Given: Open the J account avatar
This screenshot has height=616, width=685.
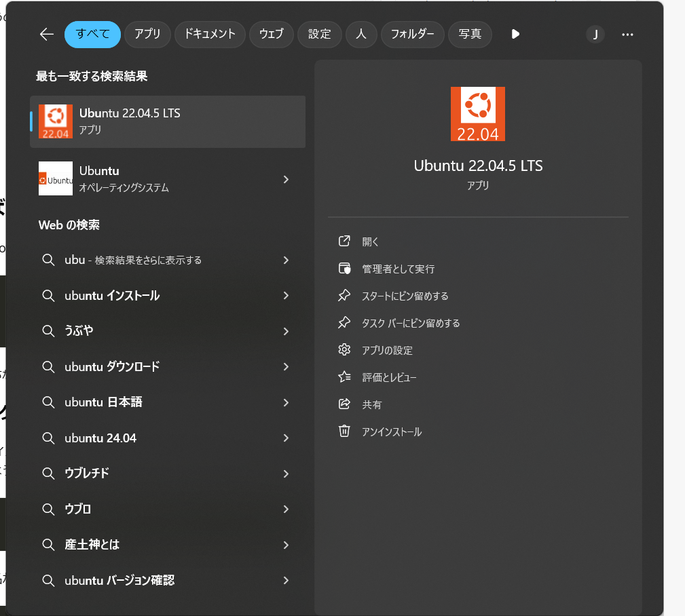Looking at the screenshot, I should (595, 35).
